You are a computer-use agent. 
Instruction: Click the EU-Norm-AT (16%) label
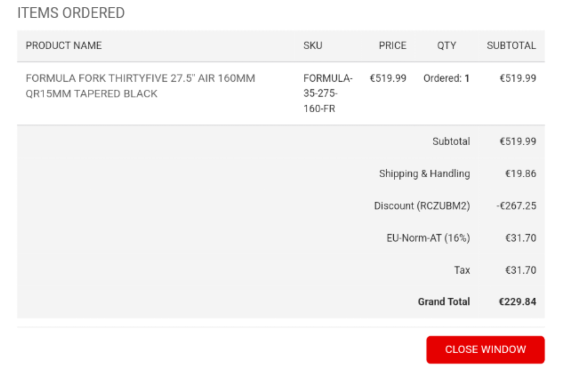428,238
